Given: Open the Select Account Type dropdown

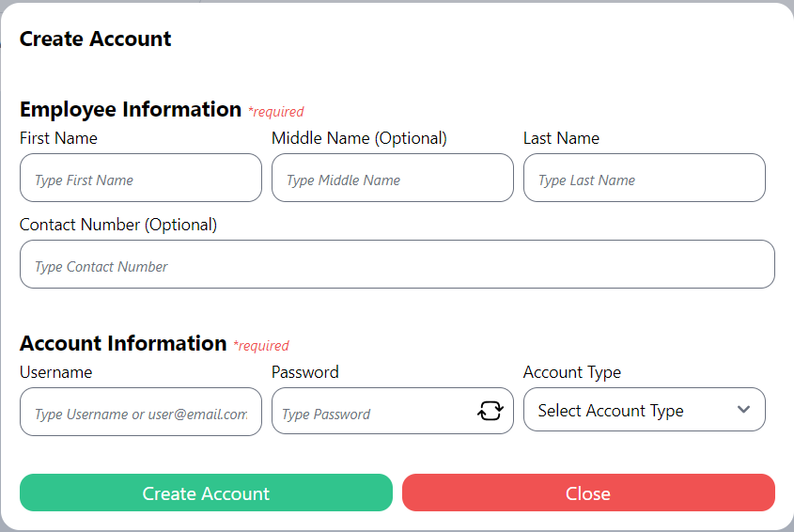Looking at the screenshot, I should [x=630, y=411].
